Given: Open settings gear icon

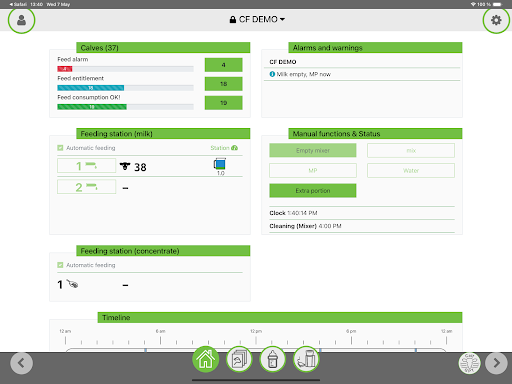Looking at the screenshot, I should click(496, 20).
